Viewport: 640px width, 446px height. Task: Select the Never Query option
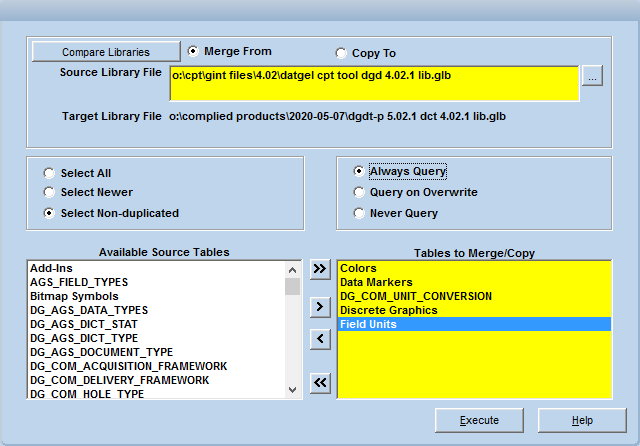[x=359, y=213]
